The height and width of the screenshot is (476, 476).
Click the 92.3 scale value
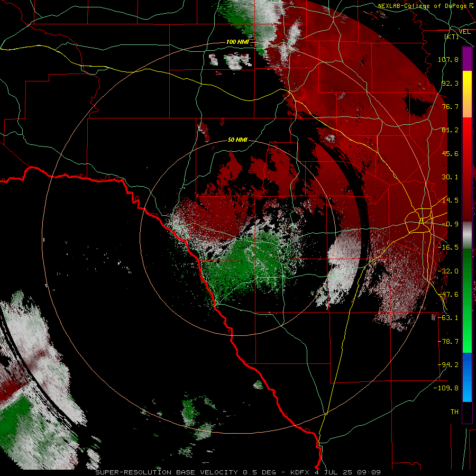(x=450, y=83)
